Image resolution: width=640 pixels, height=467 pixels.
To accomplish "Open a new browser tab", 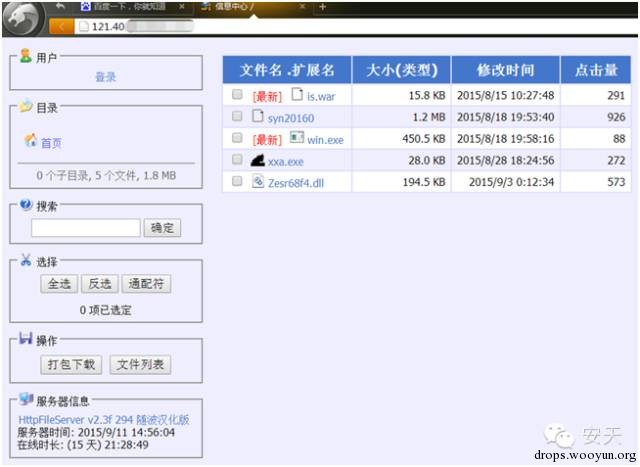I will 322,7.
